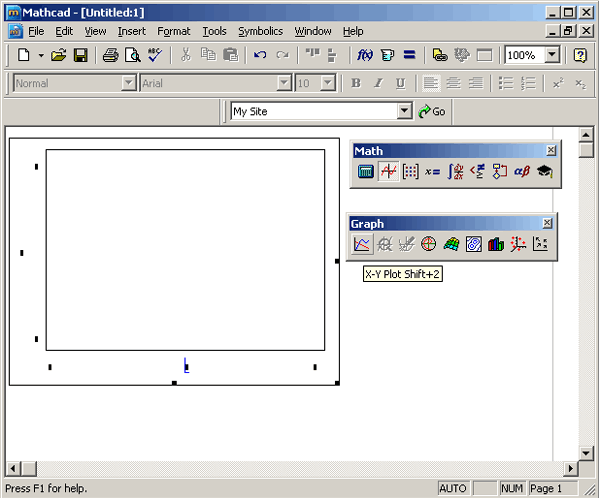Toggle bulleted list

pyautogui.click(x=506, y=83)
